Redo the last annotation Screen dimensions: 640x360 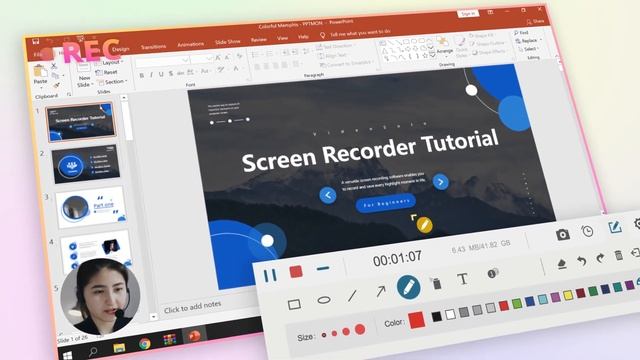coord(600,258)
